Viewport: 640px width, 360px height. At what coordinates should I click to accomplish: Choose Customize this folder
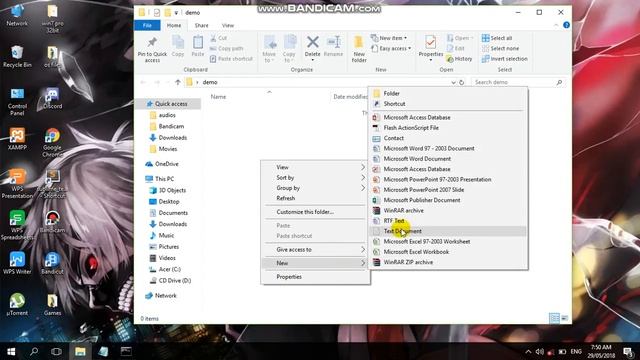click(315, 212)
